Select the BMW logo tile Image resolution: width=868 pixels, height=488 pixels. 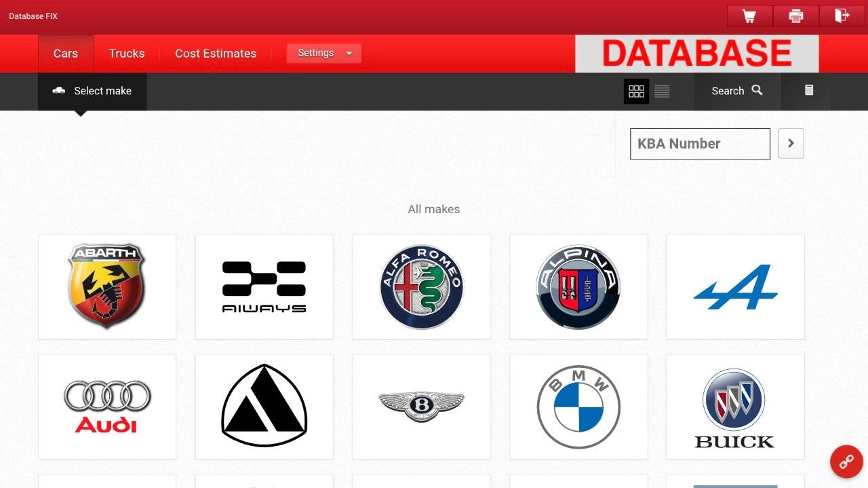(578, 406)
